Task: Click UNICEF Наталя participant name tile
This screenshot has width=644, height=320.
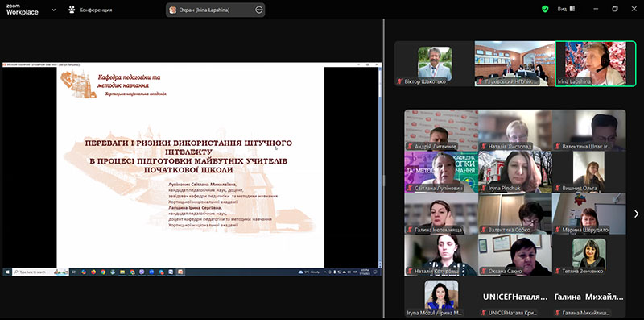Action: coord(515,297)
